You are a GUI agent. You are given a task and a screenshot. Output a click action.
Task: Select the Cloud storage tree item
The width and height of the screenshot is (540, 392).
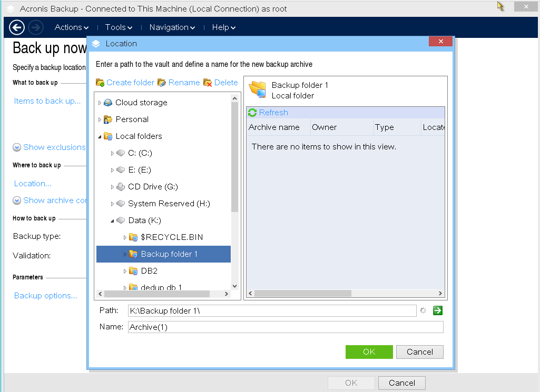[141, 103]
